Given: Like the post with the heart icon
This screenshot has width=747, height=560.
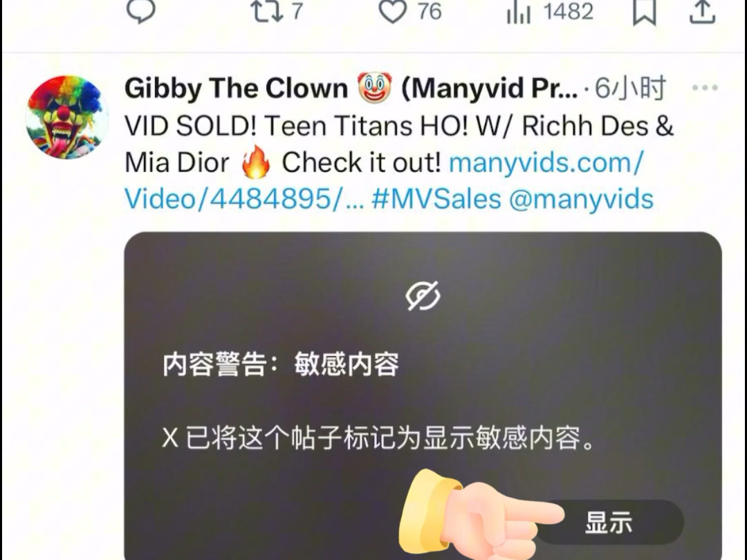Looking at the screenshot, I should point(392,10).
